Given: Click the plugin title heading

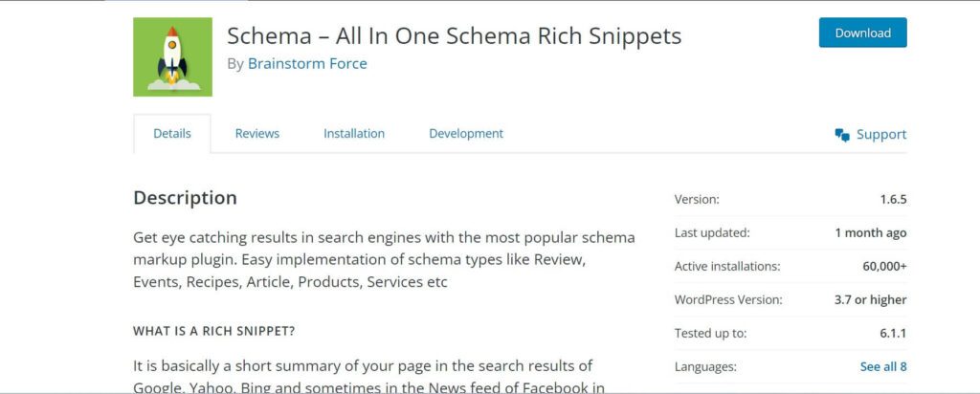Looking at the screenshot, I should (x=454, y=36).
